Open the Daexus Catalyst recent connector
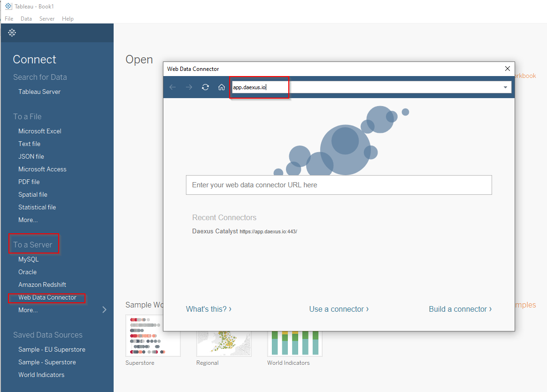 coord(245,231)
